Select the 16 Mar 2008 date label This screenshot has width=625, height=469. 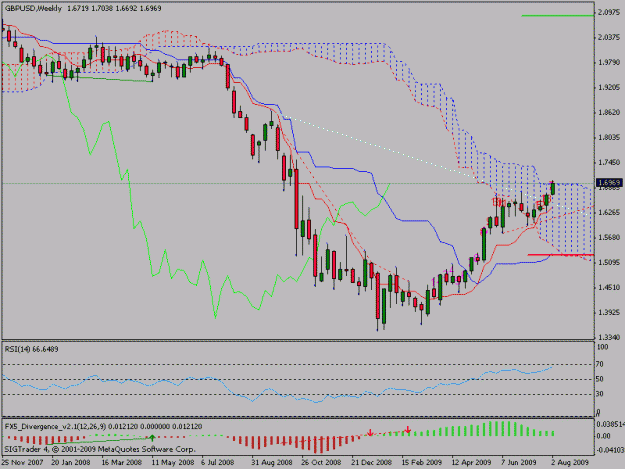pyautogui.click(x=122, y=463)
